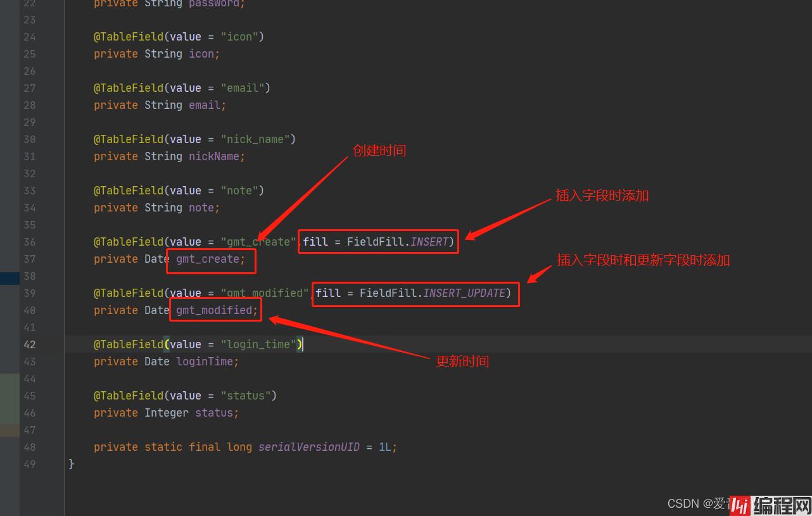The width and height of the screenshot is (812, 516).
Task: Click the nickName field name
Action: tap(214, 156)
